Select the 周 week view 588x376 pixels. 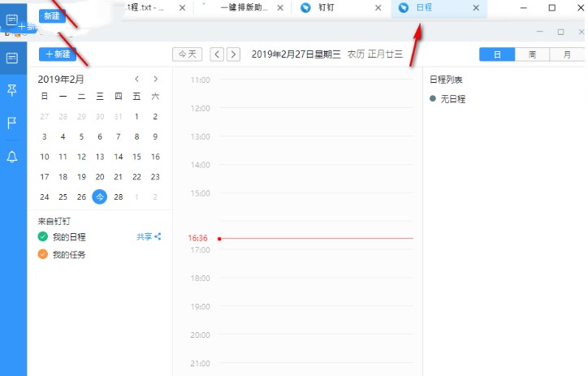click(x=531, y=54)
